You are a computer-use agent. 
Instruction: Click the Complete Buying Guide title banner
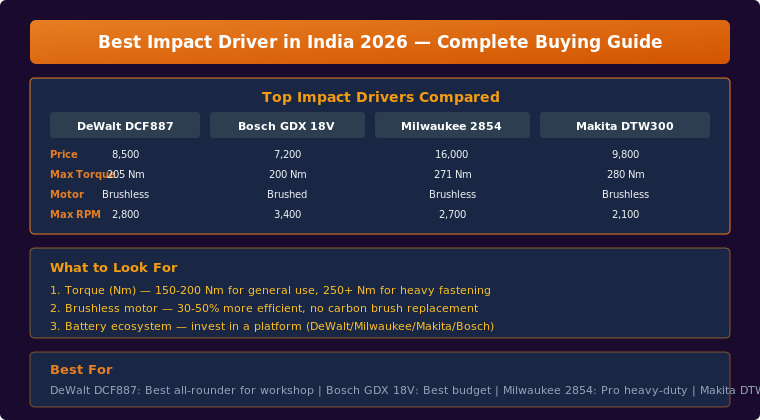380,42
